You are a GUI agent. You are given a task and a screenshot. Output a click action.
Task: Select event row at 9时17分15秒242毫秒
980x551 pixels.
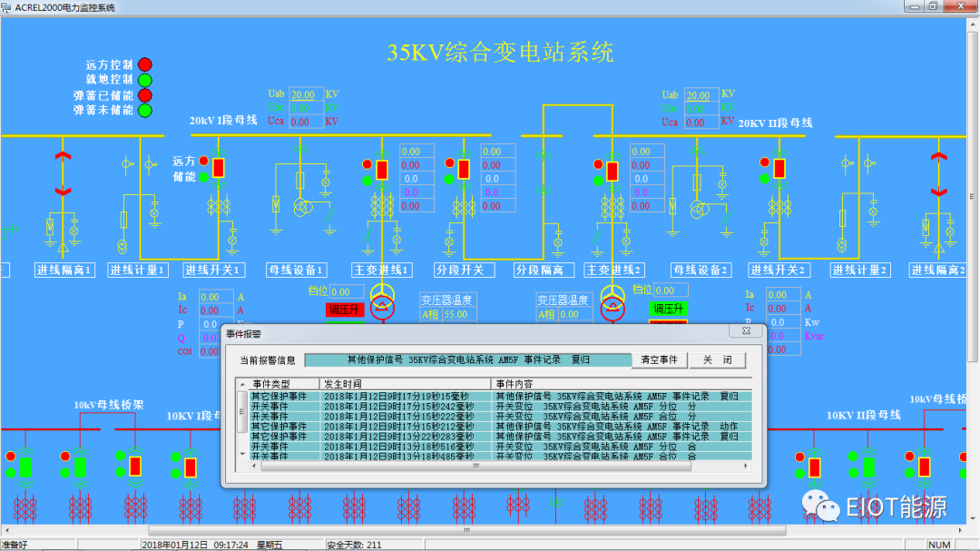[500, 407]
